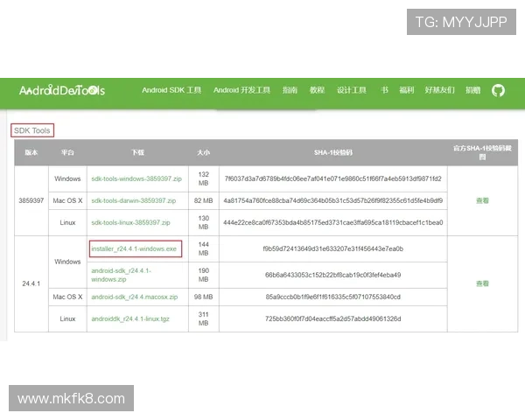Click the 官方SHA-1校验码截图 column header
The width and height of the screenshot is (525, 420).
click(x=482, y=152)
